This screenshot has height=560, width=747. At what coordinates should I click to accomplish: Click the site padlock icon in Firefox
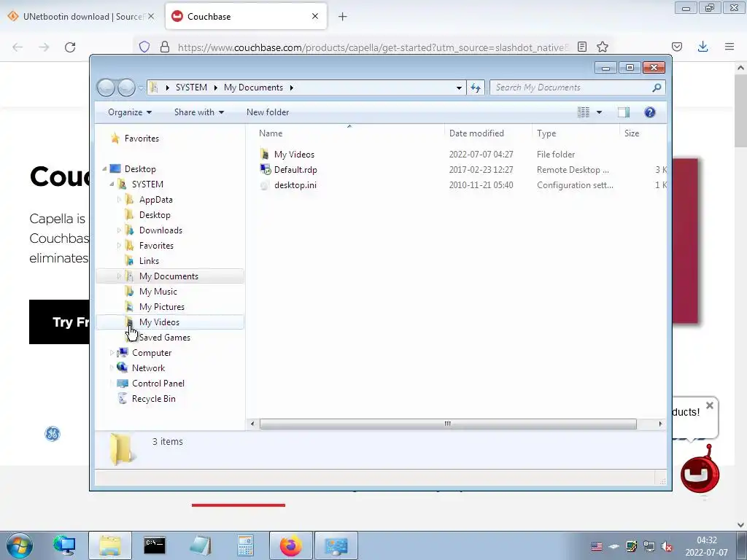coord(165,47)
